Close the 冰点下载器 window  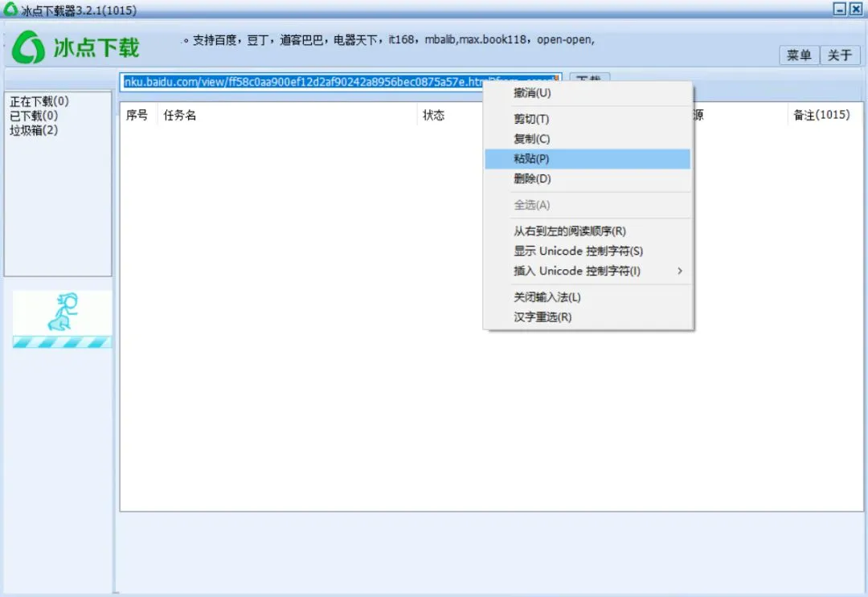[856, 9]
